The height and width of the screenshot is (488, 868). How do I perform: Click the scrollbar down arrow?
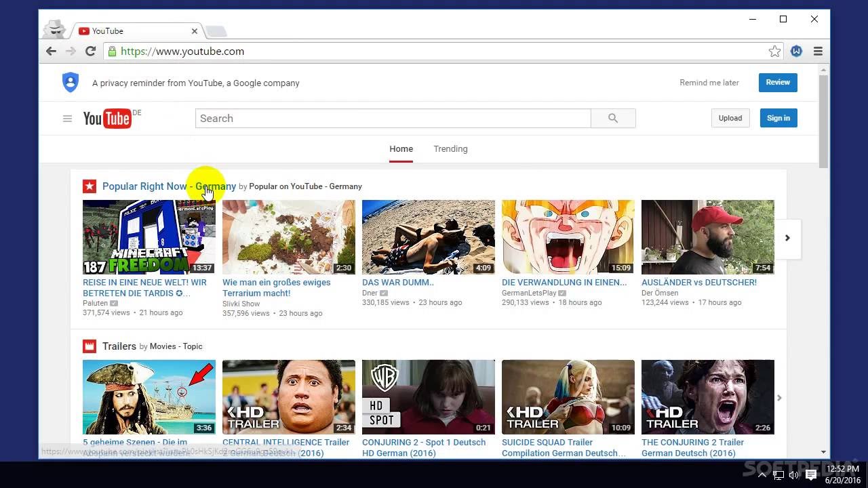(823, 452)
